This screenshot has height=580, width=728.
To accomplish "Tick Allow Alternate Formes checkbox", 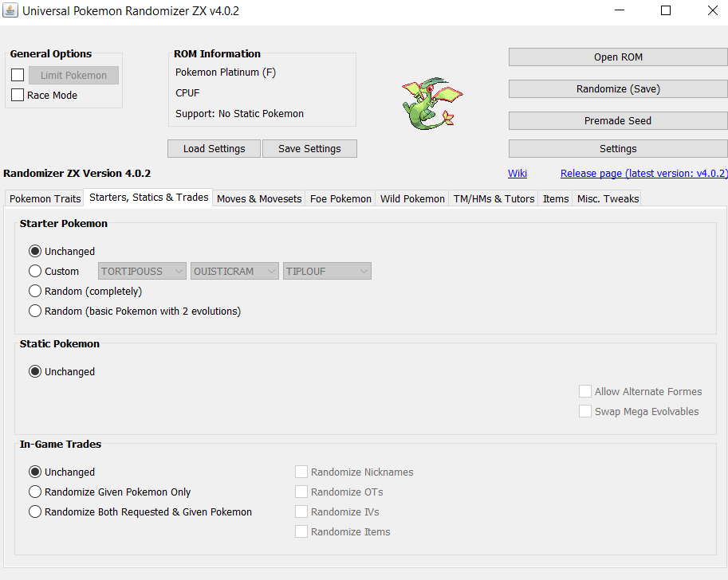I will [585, 391].
